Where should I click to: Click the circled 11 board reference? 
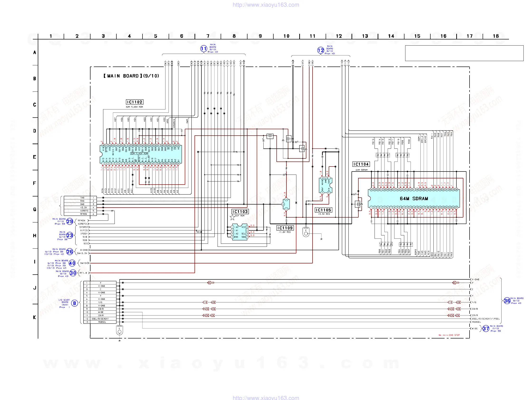204,49
